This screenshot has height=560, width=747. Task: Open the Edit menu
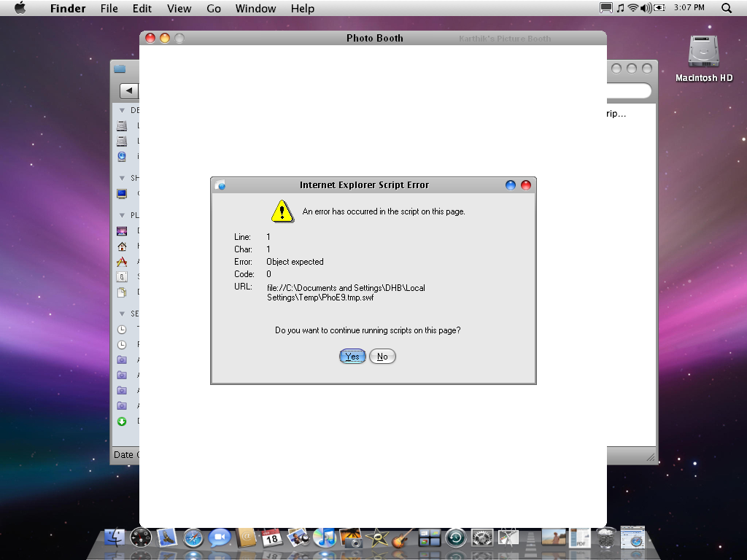[x=142, y=9]
